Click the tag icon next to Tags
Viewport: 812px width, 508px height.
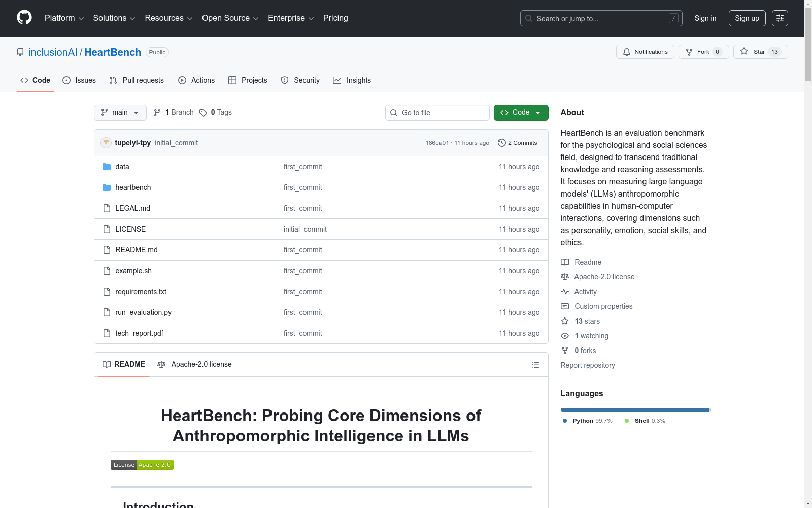(203, 113)
